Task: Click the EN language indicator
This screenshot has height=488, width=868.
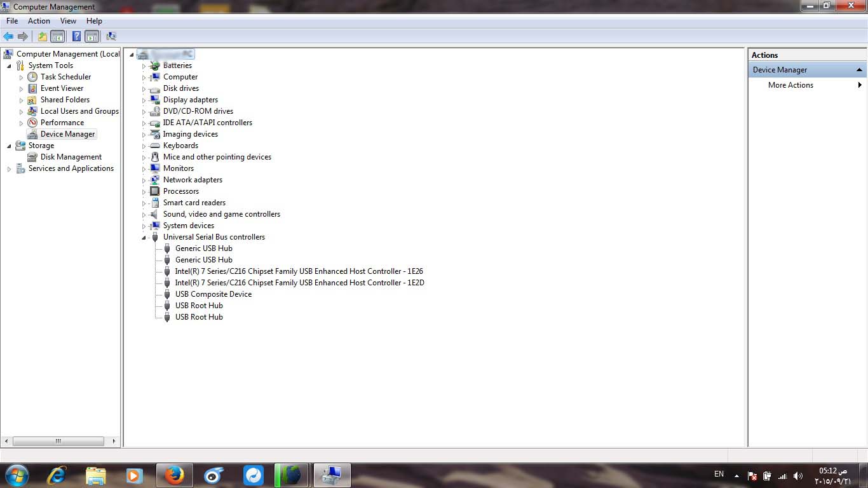Action: (x=719, y=474)
